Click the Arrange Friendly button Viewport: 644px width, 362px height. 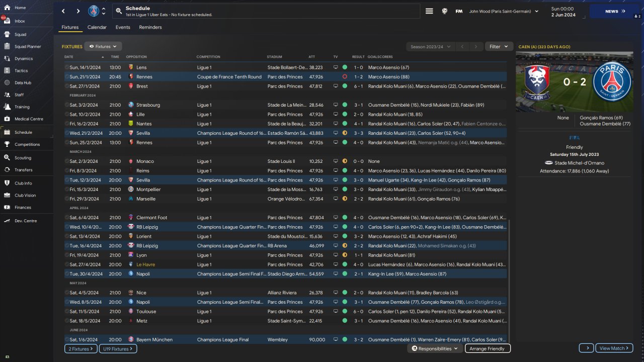pos(487,348)
